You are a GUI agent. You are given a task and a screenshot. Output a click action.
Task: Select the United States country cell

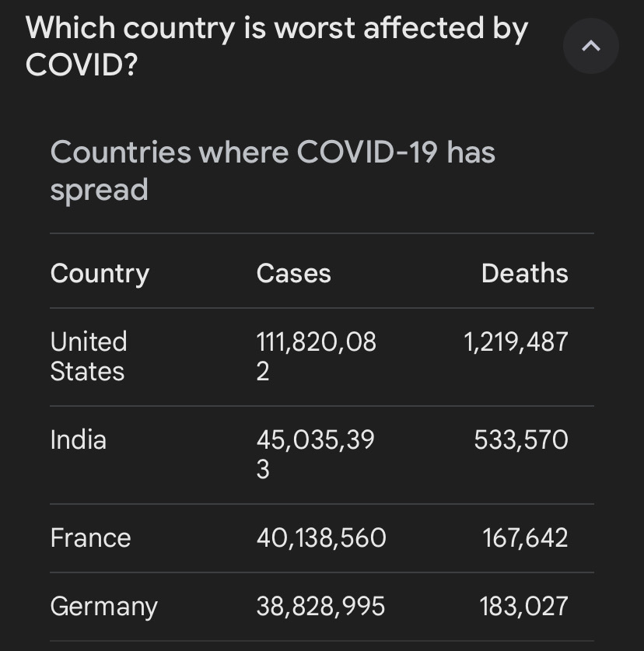point(88,356)
